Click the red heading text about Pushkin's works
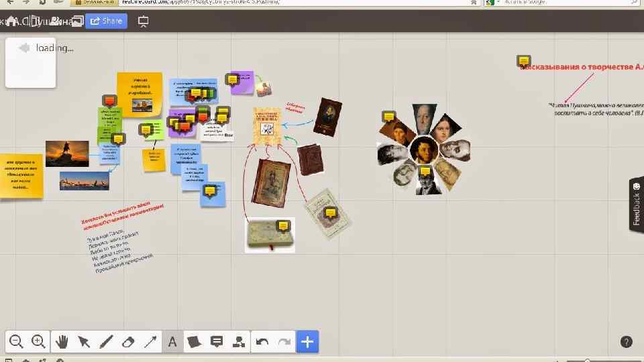The image size is (644, 362). pyautogui.click(x=582, y=67)
